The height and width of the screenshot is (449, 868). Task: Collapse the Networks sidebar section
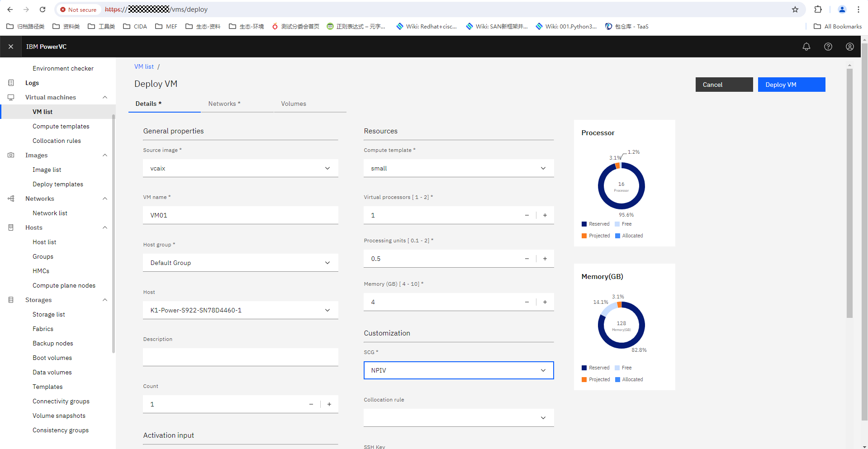click(105, 199)
